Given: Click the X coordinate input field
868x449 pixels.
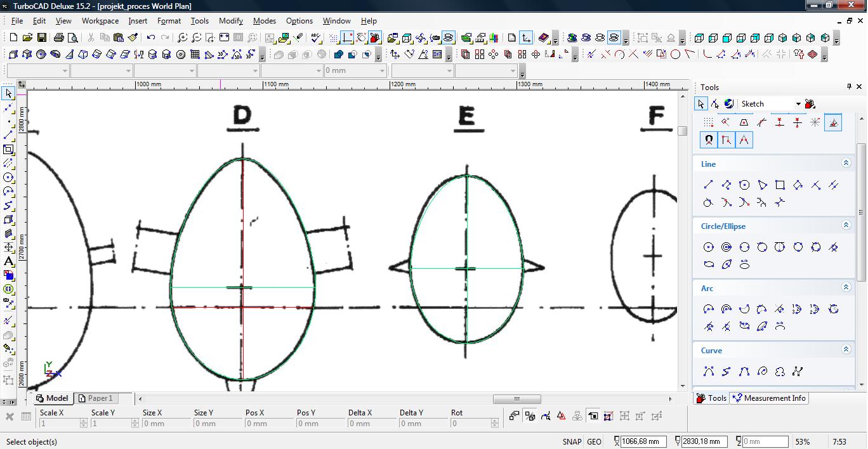Looking at the screenshot, I should click(x=642, y=441).
